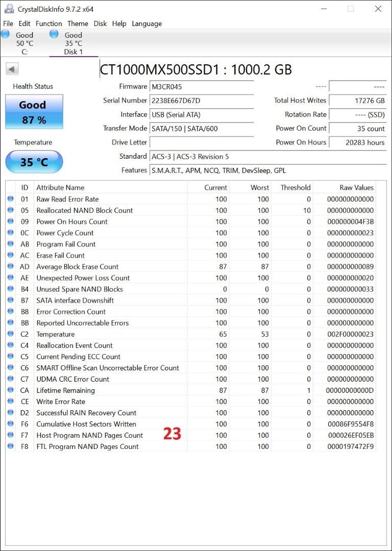This screenshot has width=392, height=551.
Task: Close the CrystalDiskInfo window
Action: (378, 9)
